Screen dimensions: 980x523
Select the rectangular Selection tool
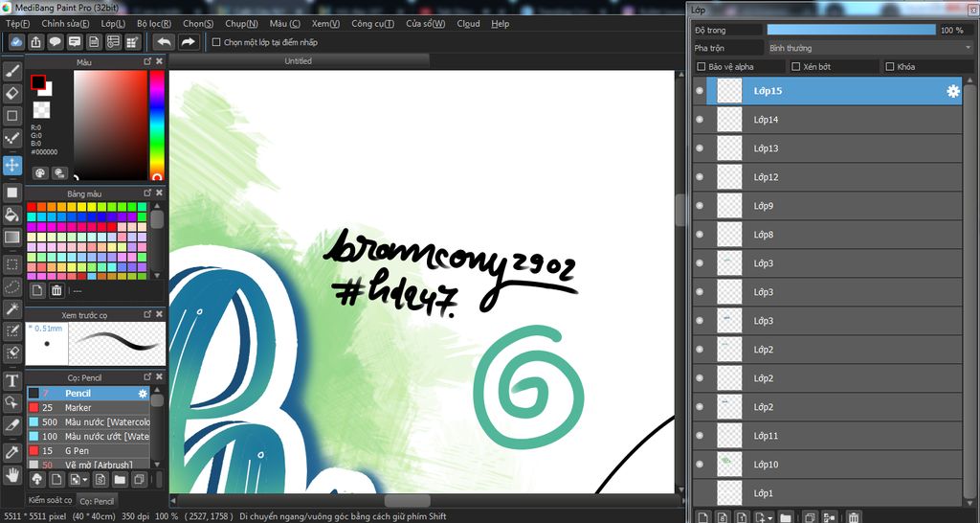pyautogui.click(x=11, y=264)
